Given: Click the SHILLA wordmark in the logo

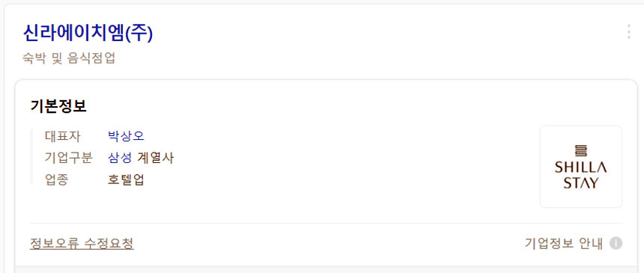Looking at the screenshot, I should [x=581, y=168].
